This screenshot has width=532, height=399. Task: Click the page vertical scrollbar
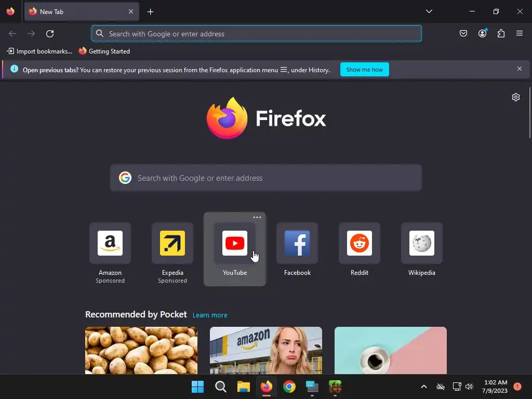click(529, 113)
